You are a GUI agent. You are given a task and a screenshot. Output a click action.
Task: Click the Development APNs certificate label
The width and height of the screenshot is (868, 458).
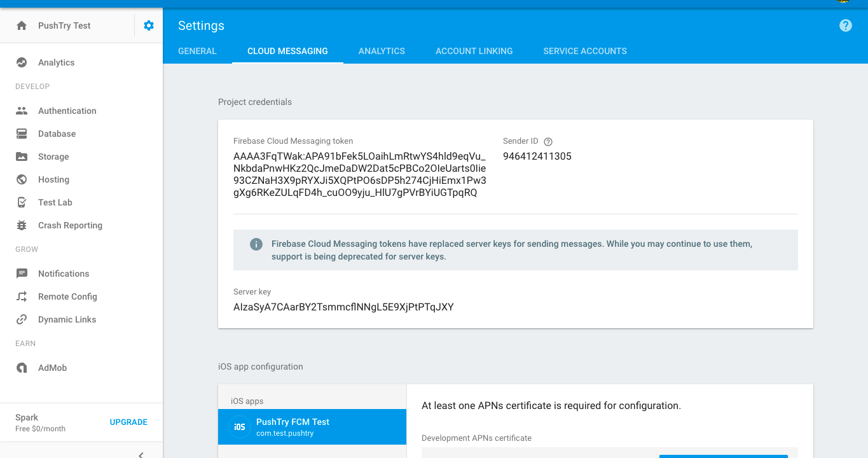(476, 438)
